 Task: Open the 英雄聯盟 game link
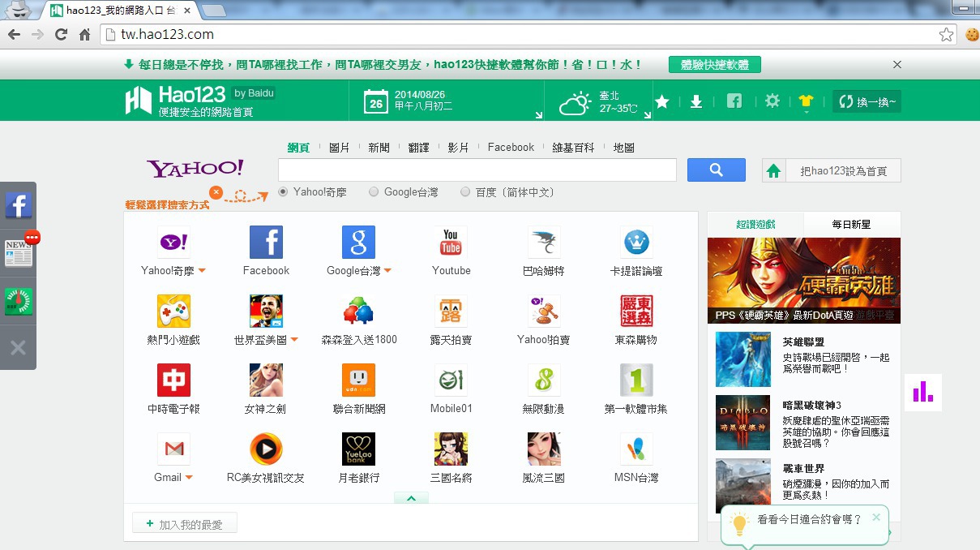[803, 342]
